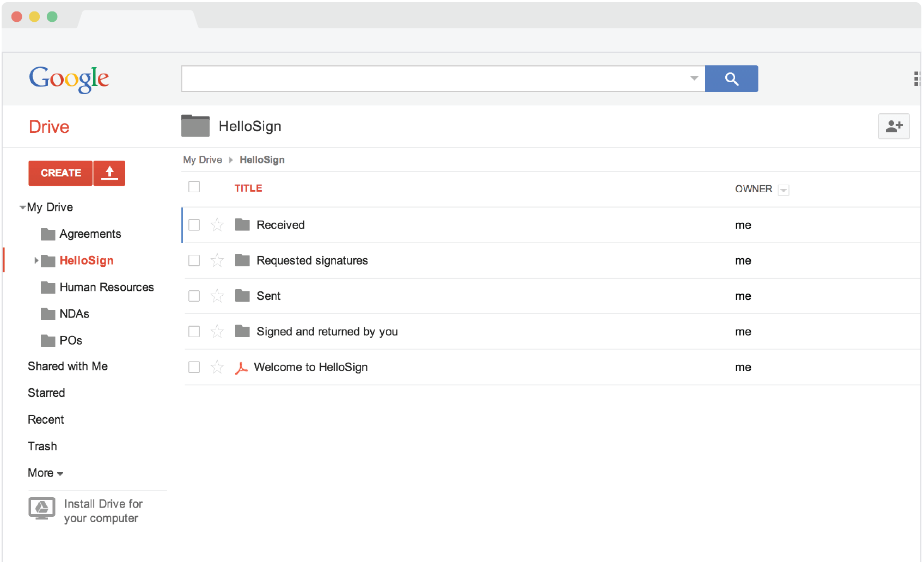Image resolution: width=924 pixels, height=562 pixels.
Task: Check the Received row checkbox
Action: (194, 225)
